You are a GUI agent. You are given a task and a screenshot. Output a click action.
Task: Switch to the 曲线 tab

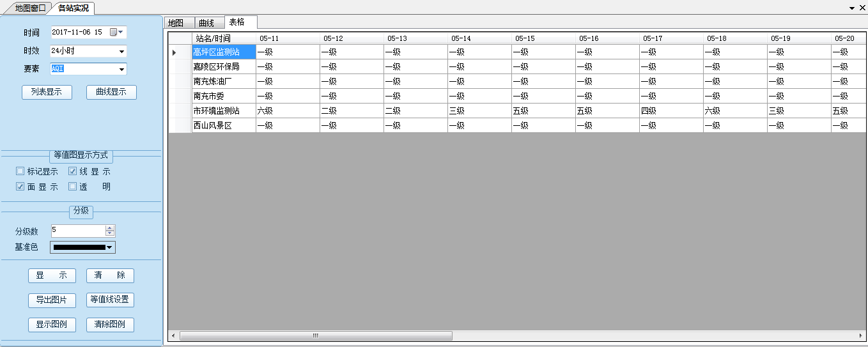209,23
